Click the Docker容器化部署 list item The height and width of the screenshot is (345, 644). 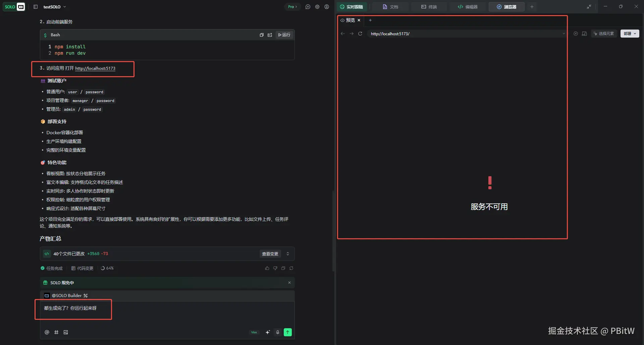pyautogui.click(x=65, y=133)
